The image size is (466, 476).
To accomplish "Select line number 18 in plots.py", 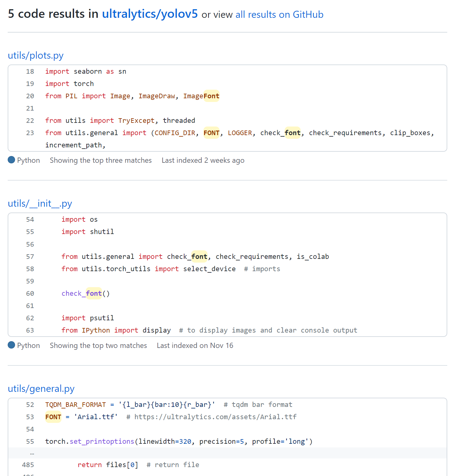I will (x=30, y=71).
